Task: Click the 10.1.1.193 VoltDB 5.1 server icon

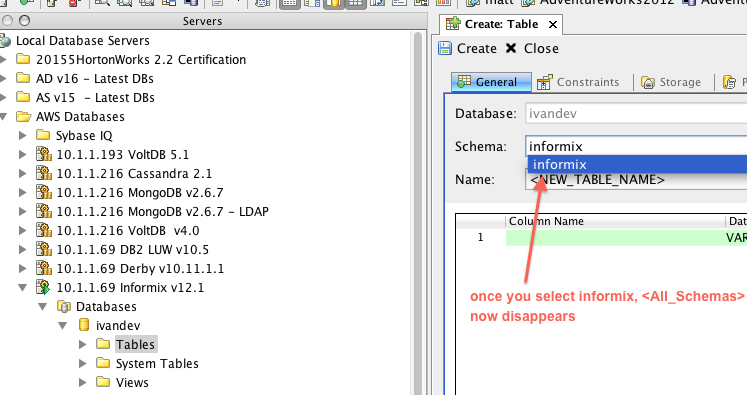Action: click(x=44, y=154)
